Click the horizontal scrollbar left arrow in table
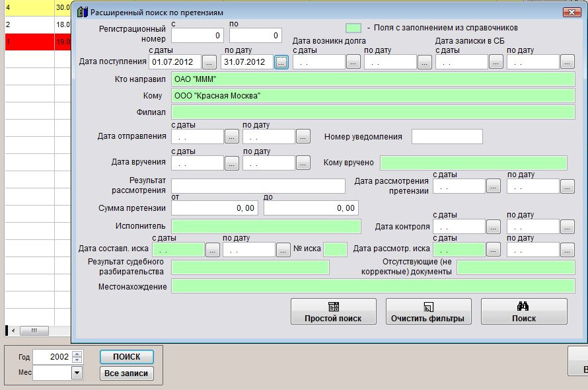The height and width of the screenshot is (390, 588). coord(13,331)
